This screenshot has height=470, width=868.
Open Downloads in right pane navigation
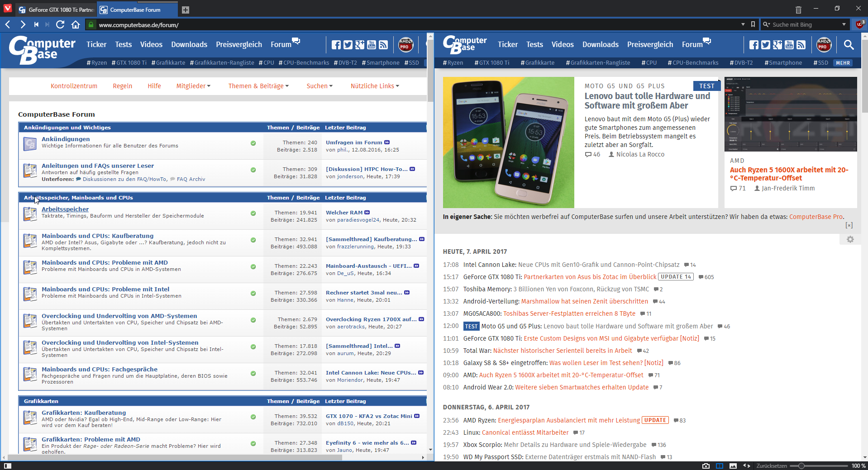tap(601, 44)
